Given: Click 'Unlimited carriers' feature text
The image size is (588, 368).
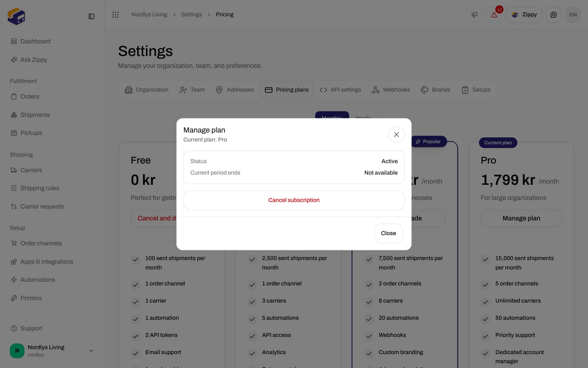Looking at the screenshot, I should pyautogui.click(x=518, y=301).
